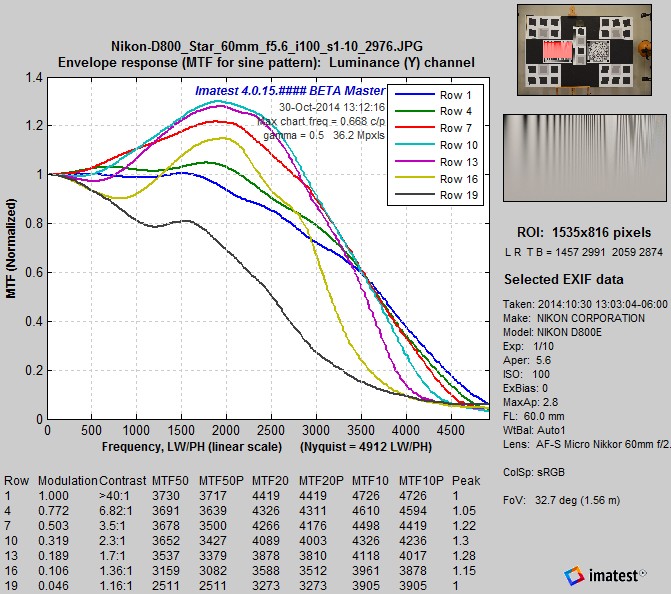
Task: Click the Contrast column header
Action: (x=123, y=481)
